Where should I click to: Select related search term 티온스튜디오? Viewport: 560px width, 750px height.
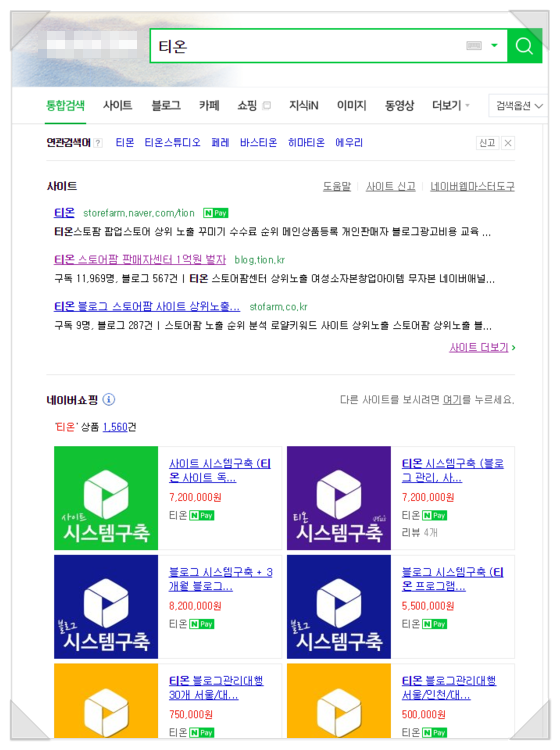click(x=173, y=143)
